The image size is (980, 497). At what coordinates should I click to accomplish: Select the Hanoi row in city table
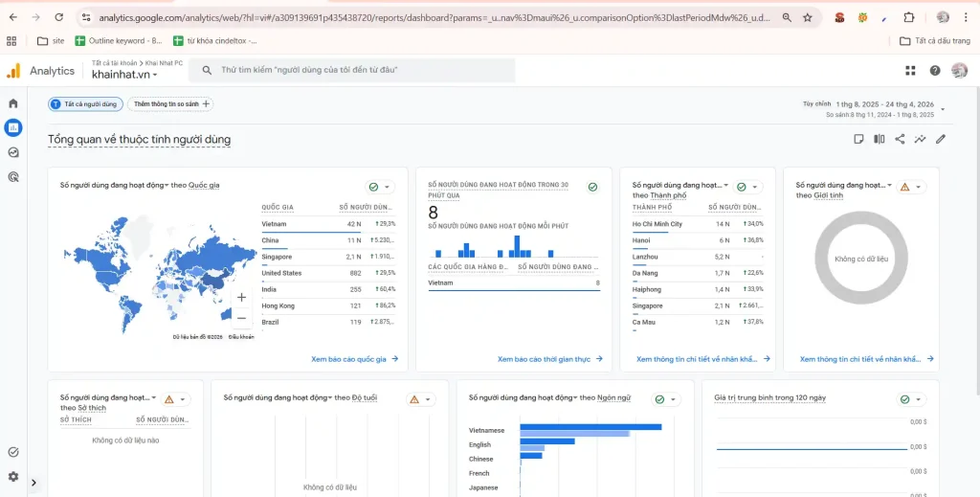[x=698, y=240]
